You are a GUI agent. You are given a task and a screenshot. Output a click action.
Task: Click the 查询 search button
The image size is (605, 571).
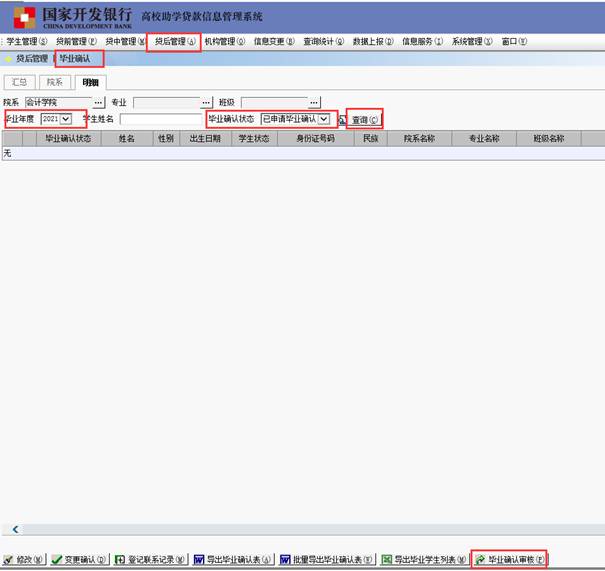365,120
